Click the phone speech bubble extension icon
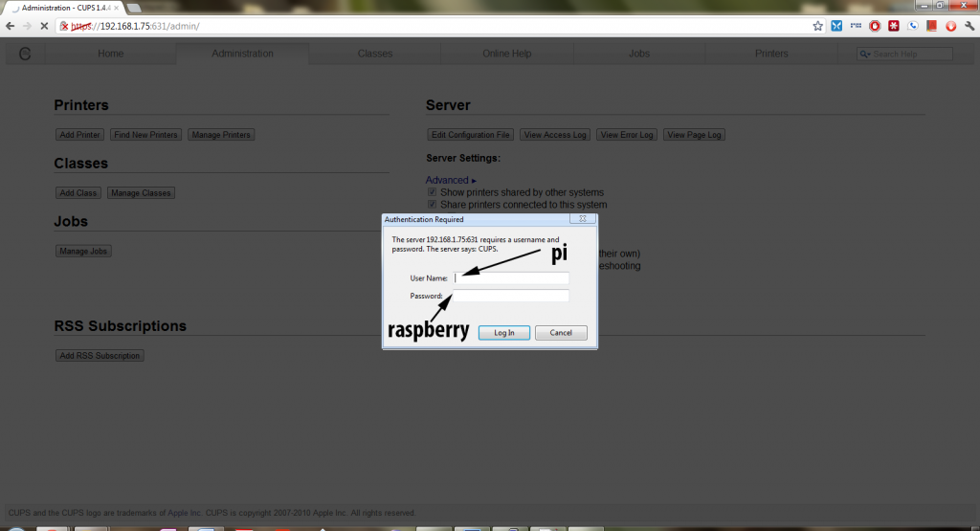Image resolution: width=980 pixels, height=531 pixels. point(913,26)
